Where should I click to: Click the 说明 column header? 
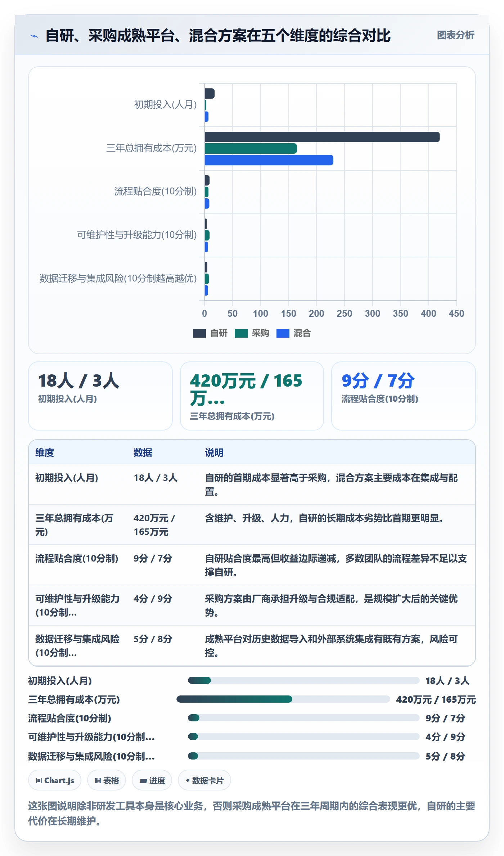tap(214, 452)
